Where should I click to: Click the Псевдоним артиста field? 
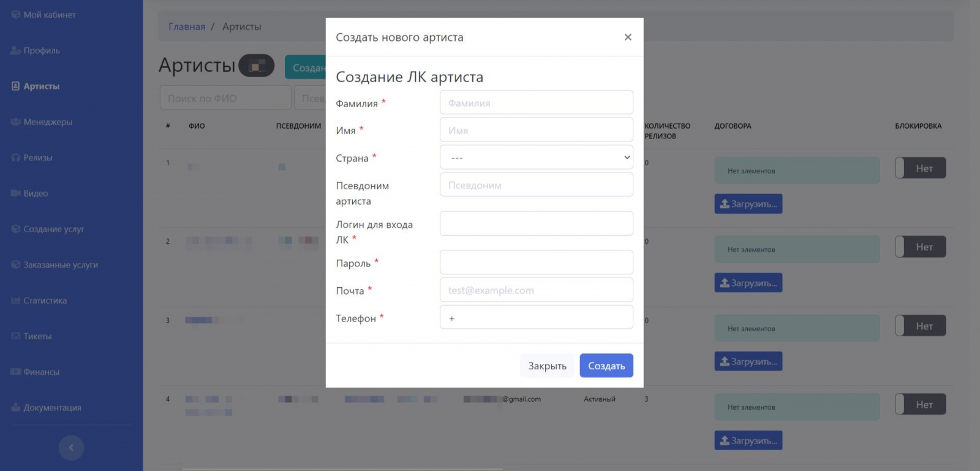(x=537, y=185)
